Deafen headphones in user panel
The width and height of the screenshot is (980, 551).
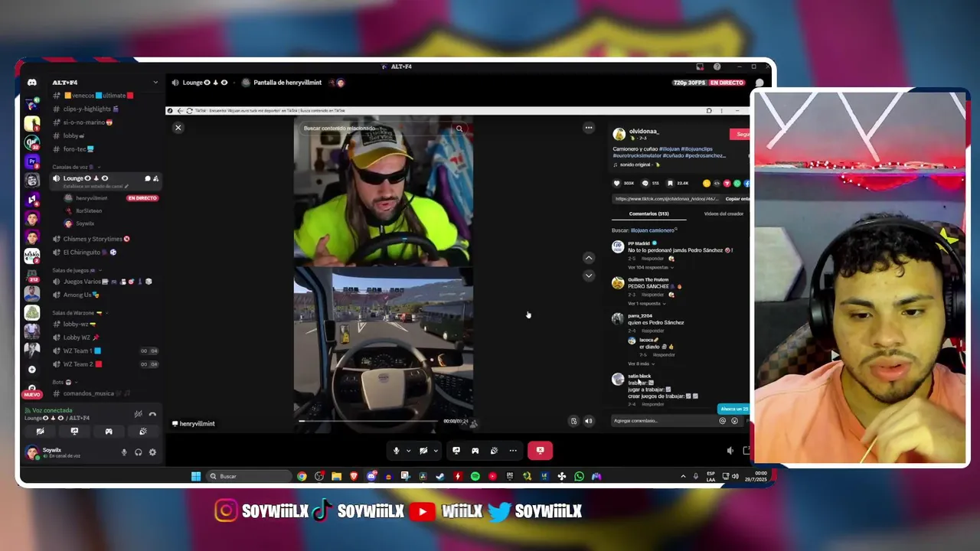tap(138, 452)
